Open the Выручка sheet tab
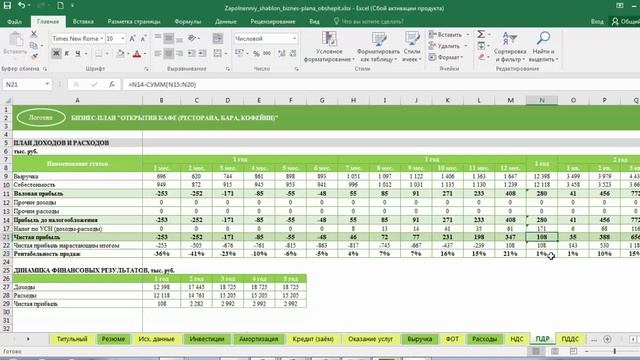640x360 pixels. pos(420,339)
